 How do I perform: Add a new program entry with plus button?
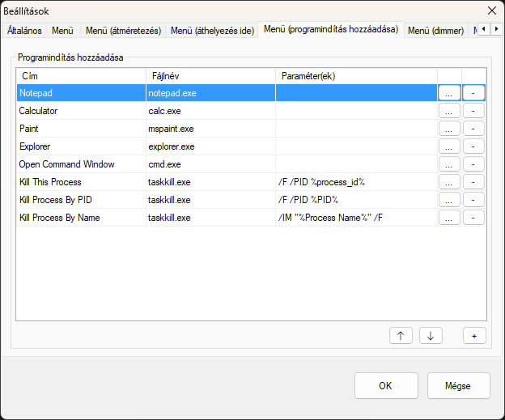[474, 336]
